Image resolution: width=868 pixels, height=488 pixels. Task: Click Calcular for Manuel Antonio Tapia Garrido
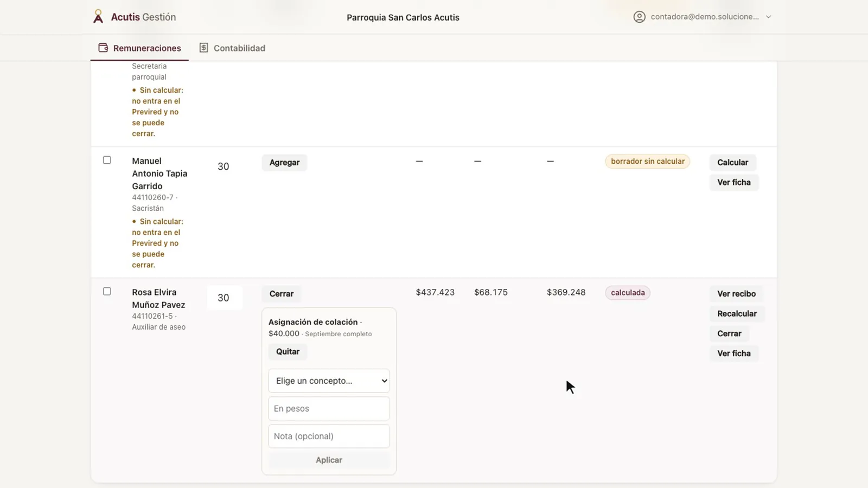pos(732,163)
